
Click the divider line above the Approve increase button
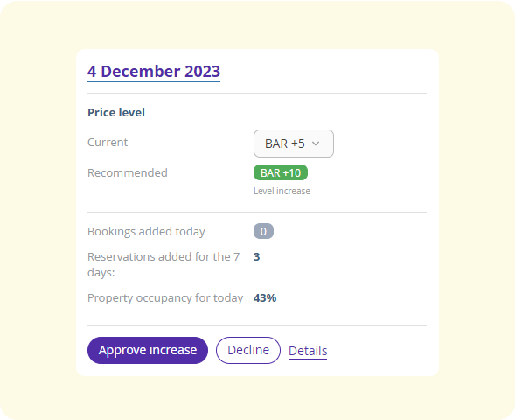tap(257, 326)
